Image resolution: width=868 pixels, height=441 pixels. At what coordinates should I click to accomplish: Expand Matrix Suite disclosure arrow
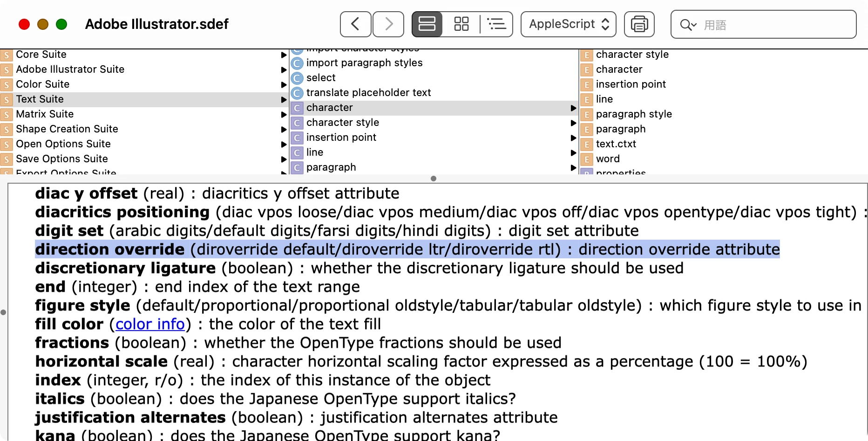click(284, 115)
